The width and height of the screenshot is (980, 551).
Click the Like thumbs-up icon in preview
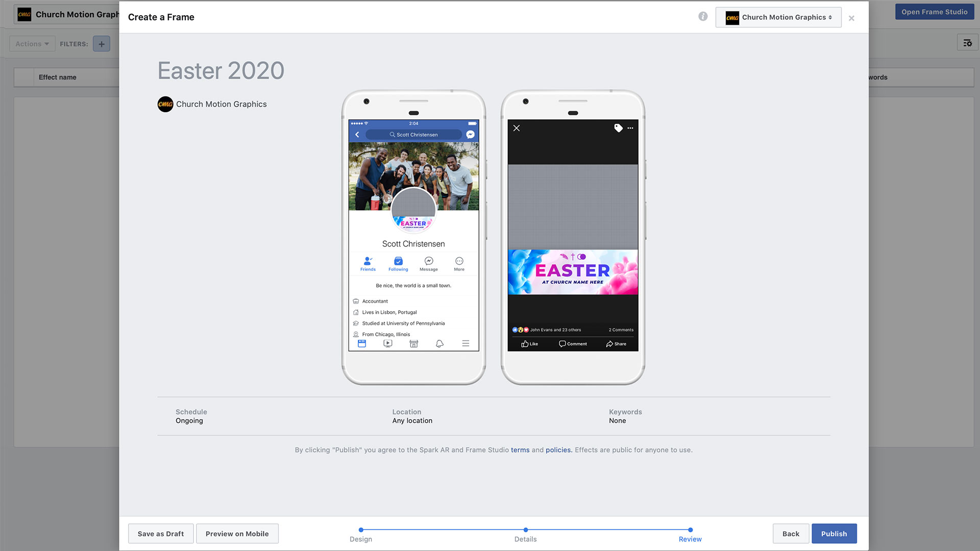point(525,344)
